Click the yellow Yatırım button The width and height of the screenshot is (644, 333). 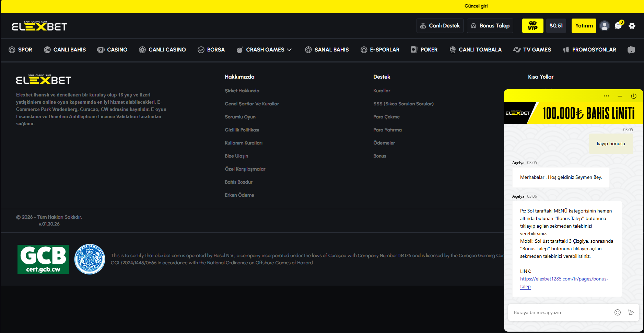[x=584, y=26]
